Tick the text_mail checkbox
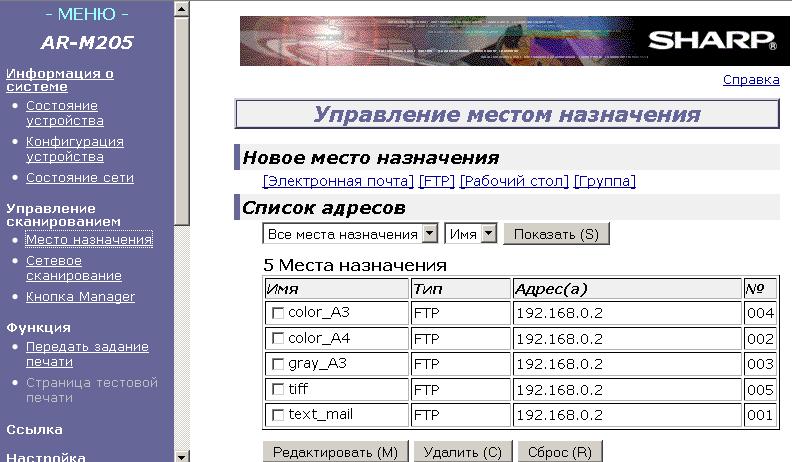Screen dimensions: 792x462 (277, 415)
